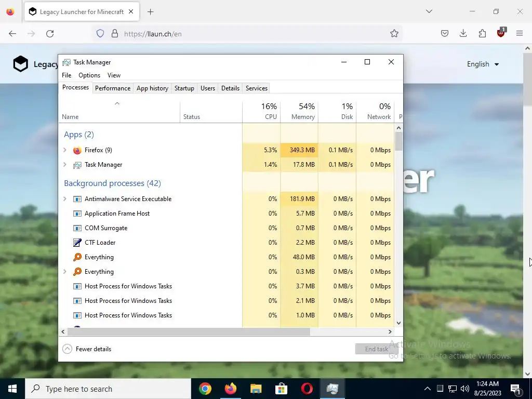This screenshot has width=532, height=399.
Task: Sort processes by Network column header
Action: 375,112
